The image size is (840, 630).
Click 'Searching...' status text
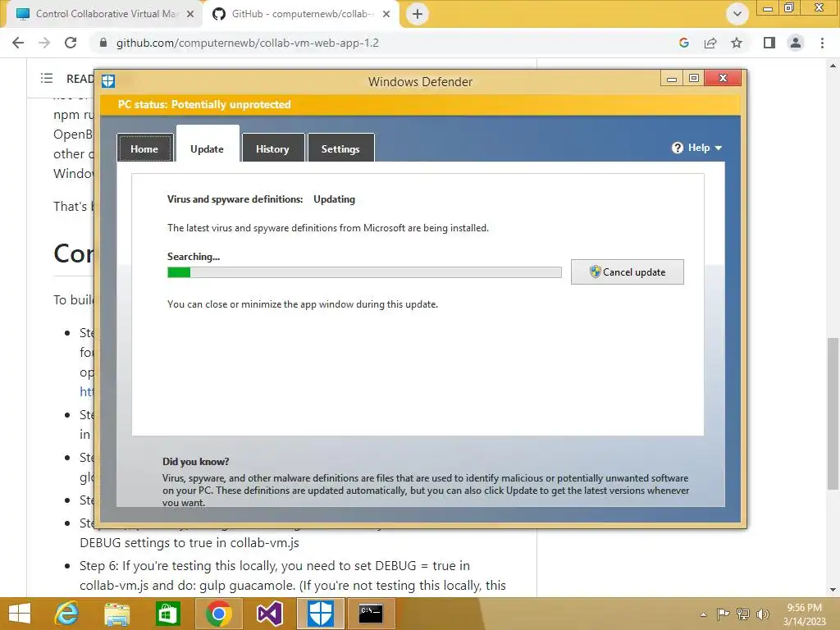point(194,257)
